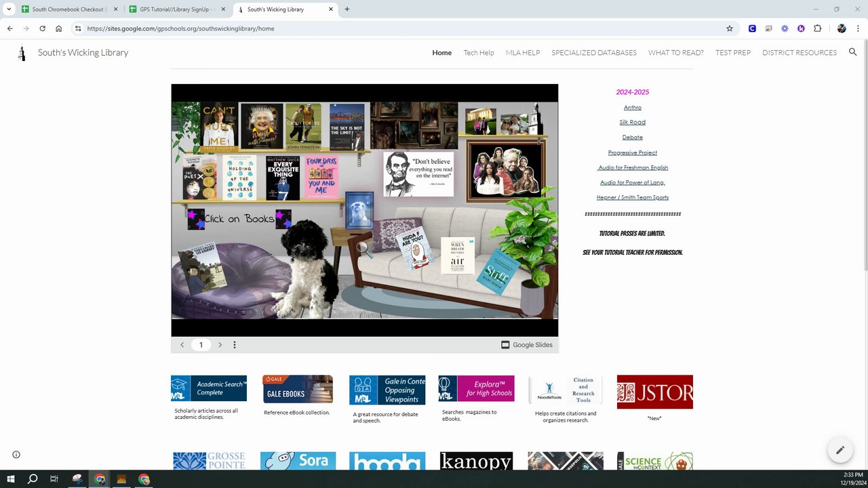This screenshot has height=488, width=868.
Task: Open the Science in Context tile
Action: pos(655,461)
